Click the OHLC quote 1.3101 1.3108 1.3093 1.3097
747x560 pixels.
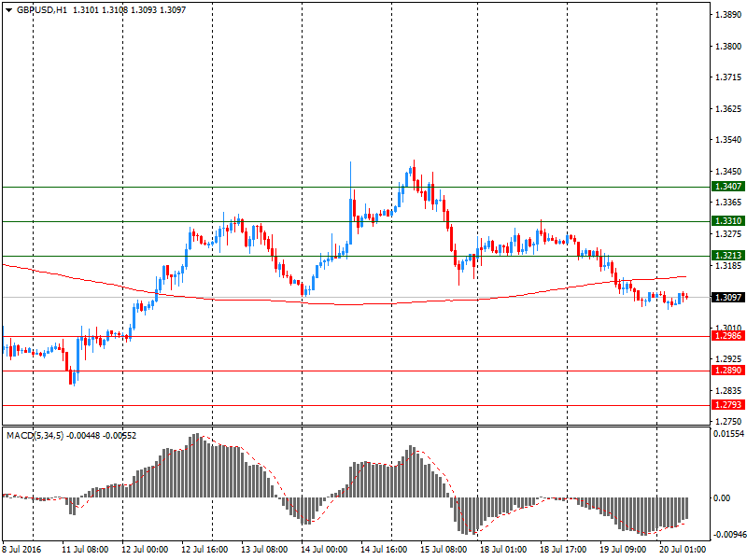pos(129,10)
